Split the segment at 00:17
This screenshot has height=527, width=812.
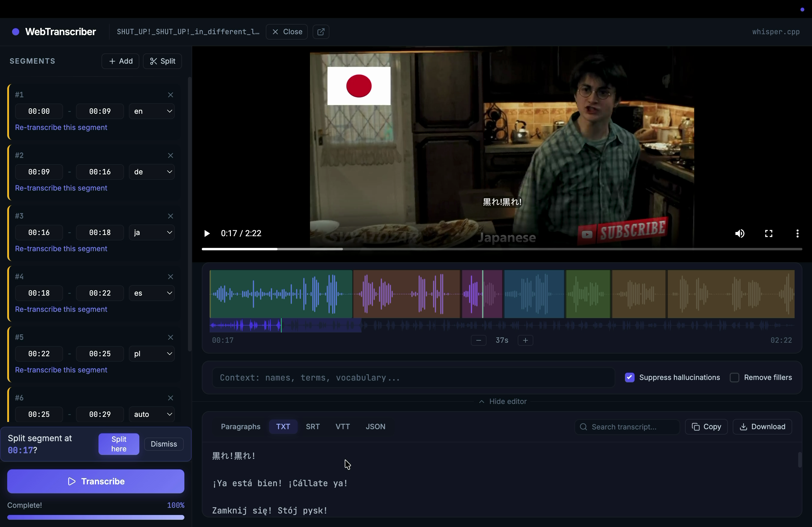(118, 444)
